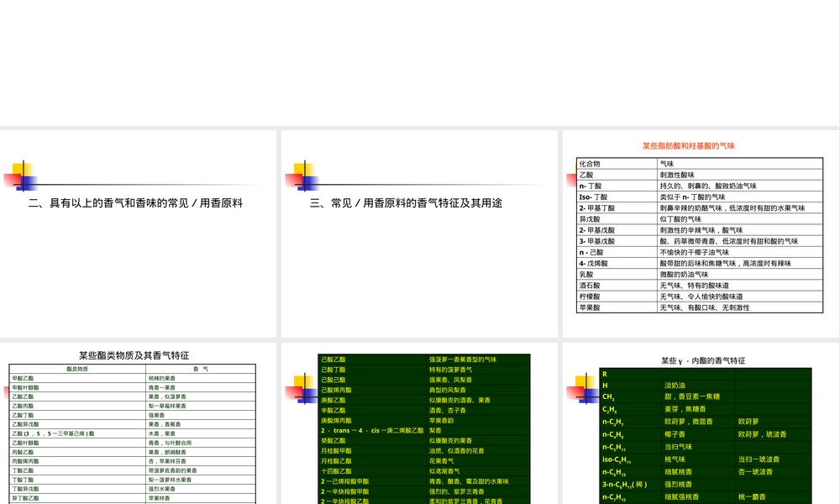840x504 pixels.
Task: Click the cell 当归气味
Action: tap(699, 447)
